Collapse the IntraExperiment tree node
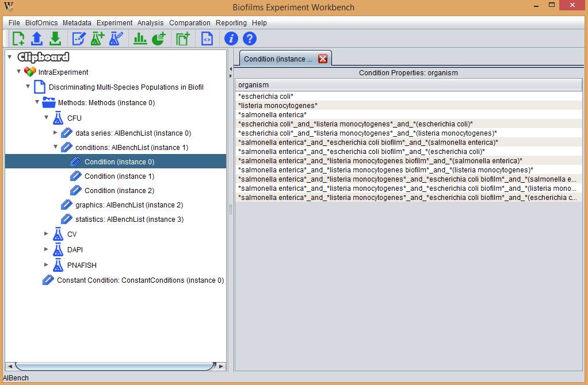 [19, 71]
